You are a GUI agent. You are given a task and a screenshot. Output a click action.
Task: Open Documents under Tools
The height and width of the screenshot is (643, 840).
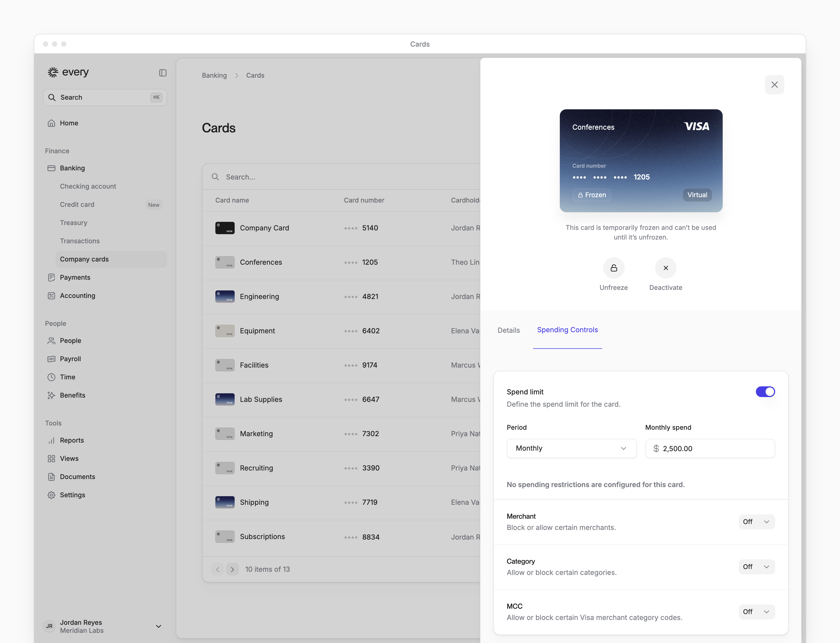(105, 477)
